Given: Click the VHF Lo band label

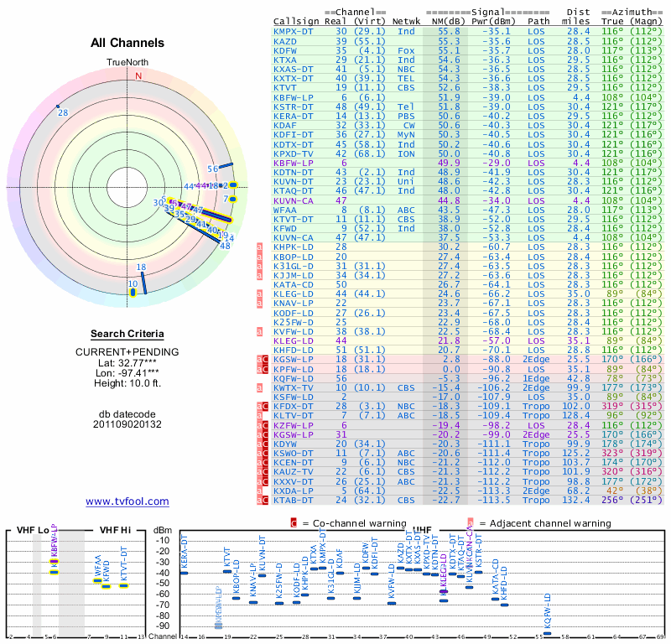Looking at the screenshot, I should (29, 529).
